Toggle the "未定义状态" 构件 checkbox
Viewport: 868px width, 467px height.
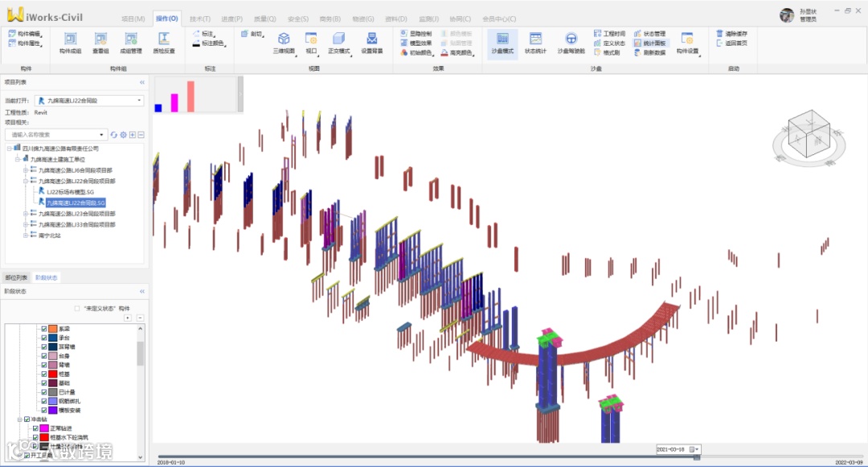tap(77, 308)
